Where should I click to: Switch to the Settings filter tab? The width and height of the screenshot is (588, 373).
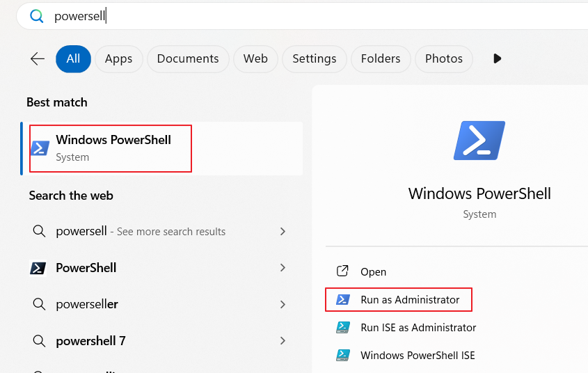[315, 59]
